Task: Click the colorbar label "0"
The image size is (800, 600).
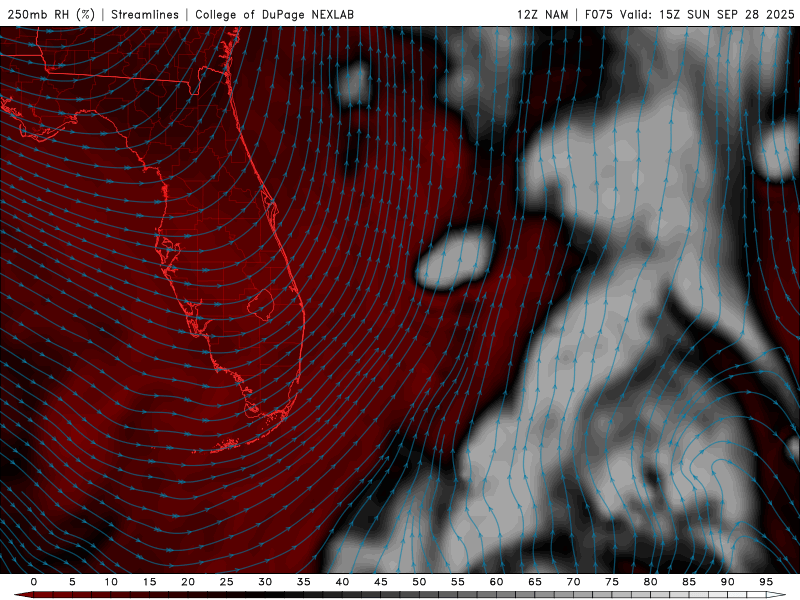Action: tap(34, 582)
